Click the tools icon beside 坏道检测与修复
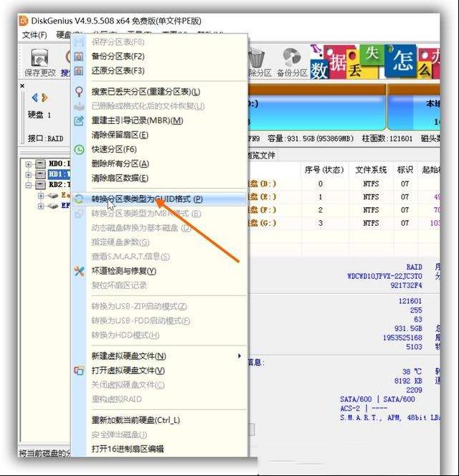Image resolution: width=459 pixels, height=476 pixels. (x=80, y=271)
